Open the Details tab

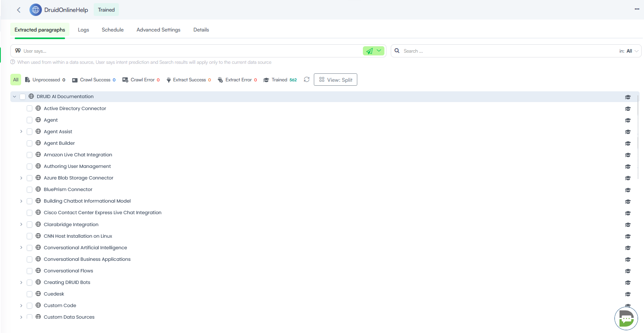pos(201,30)
